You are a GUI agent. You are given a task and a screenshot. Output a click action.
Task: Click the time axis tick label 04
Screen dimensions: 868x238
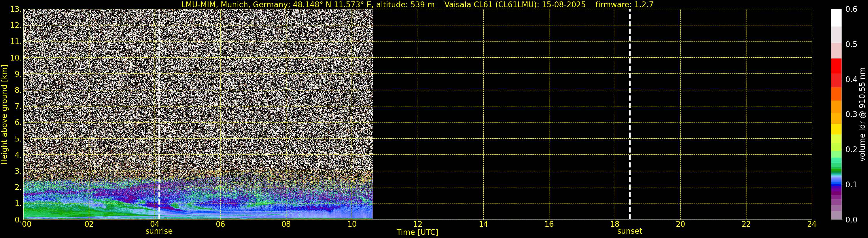click(155, 224)
